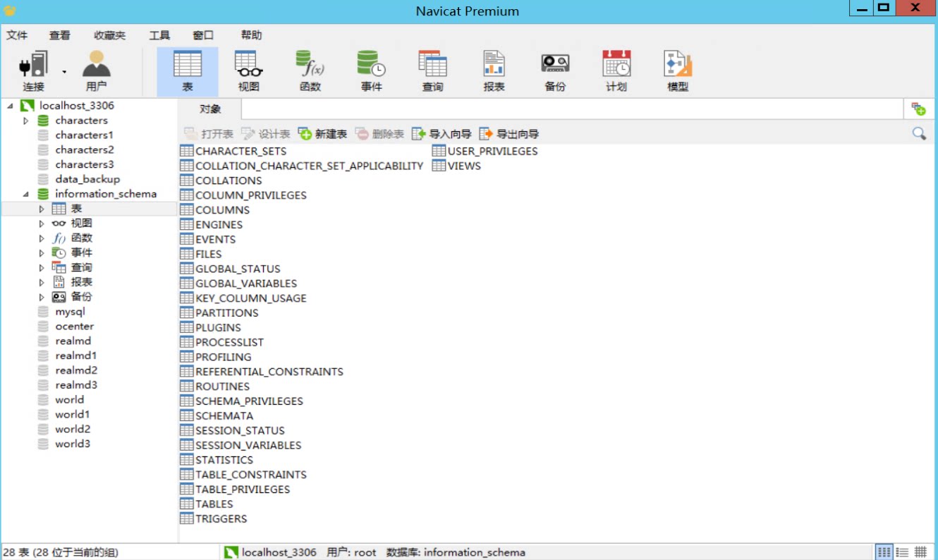The width and height of the screenshot is (938, 560).
Task: Expand the 视图 node in the tree
Action: tap(42, 224)
